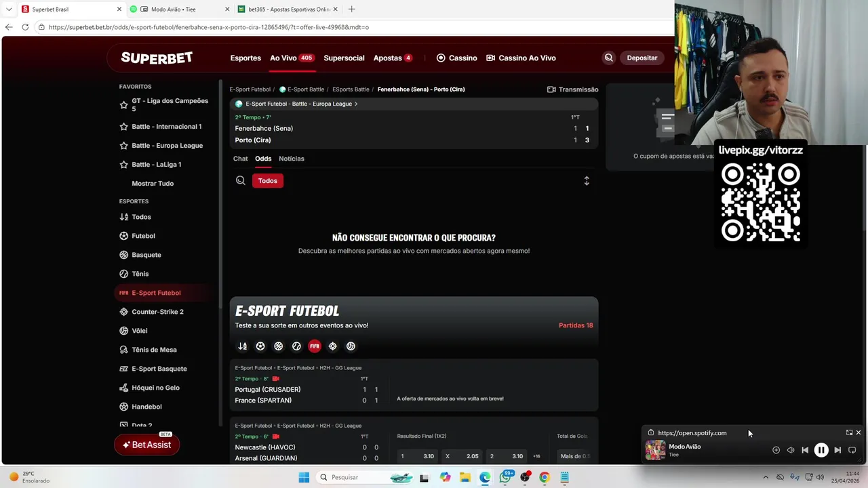Switch to the Modo Avião Tiee browser tab
This screenshot has width=868, height=488.
pyautogui.click(x=180, y=9)
